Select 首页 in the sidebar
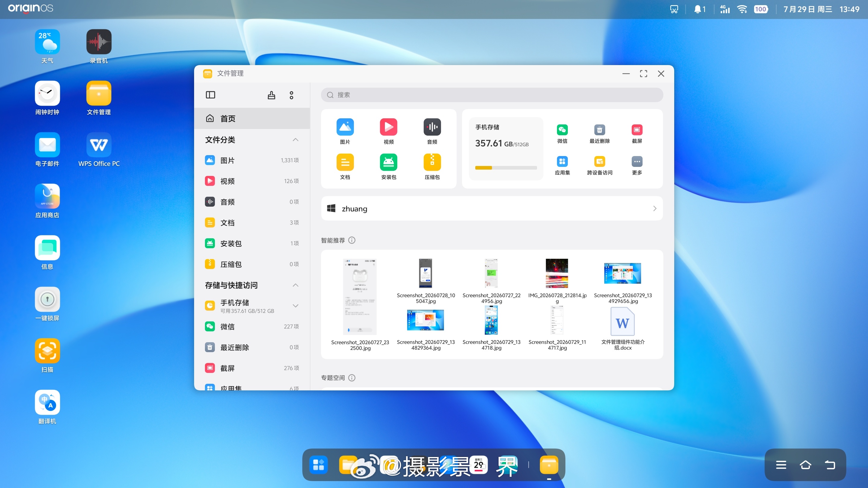This screenshot has width=868, height=488. pyautogui.click(x=252, y=119)
